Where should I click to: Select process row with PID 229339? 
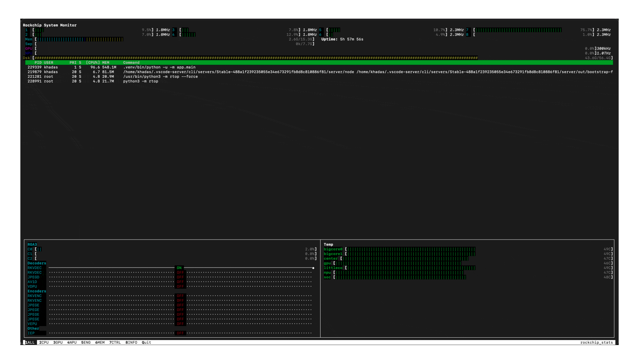coord(319,67)
